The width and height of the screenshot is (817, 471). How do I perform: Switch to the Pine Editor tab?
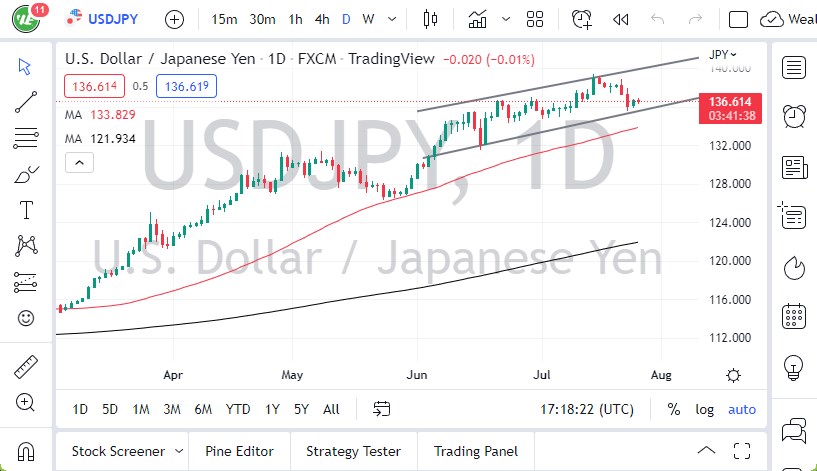point(240,451)
